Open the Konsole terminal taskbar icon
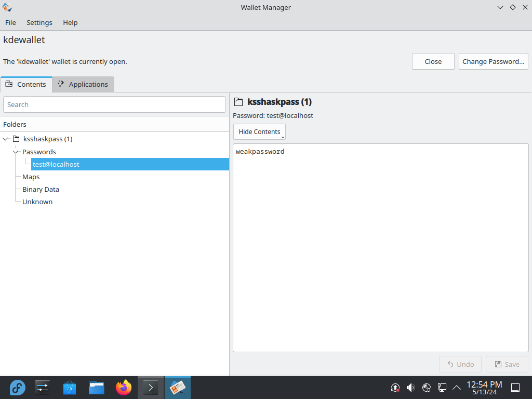The height and width of the screenshot is (399, 532). click(x=151, y=388)
